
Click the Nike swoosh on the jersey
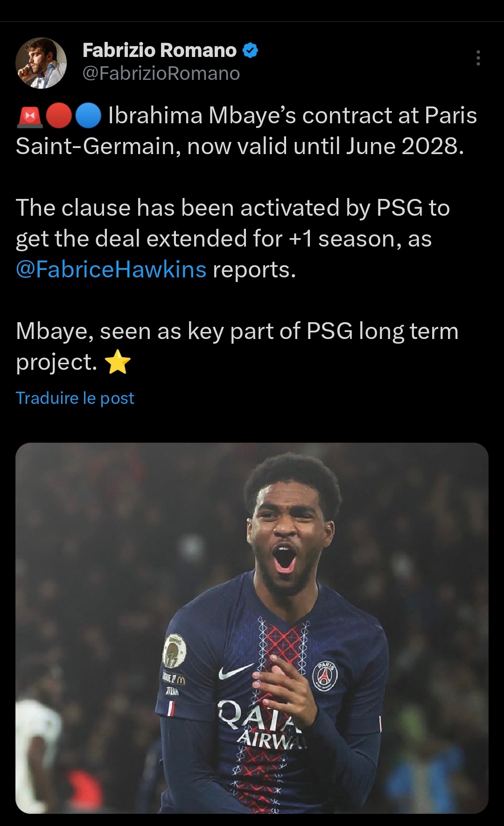coord(236,672)
